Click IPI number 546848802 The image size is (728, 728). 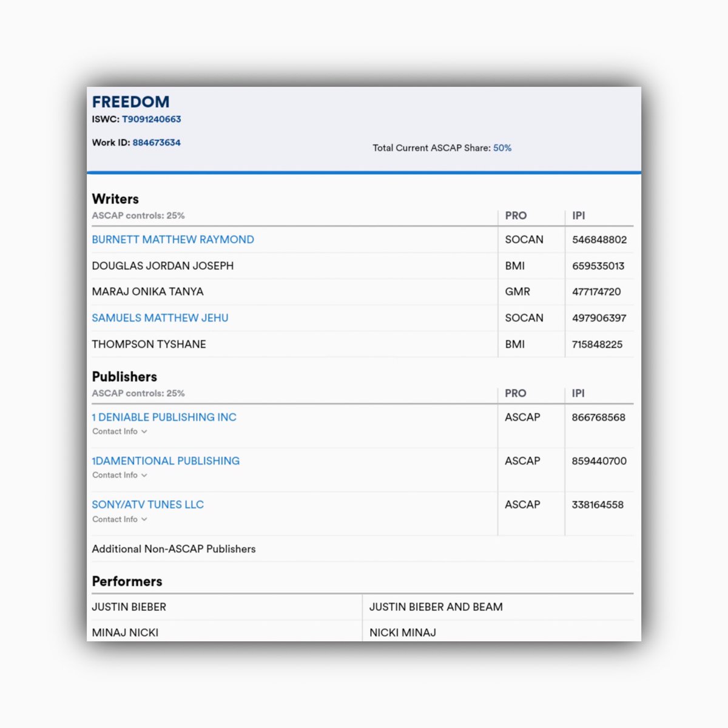pyautogui.click(x=599, y=240)
